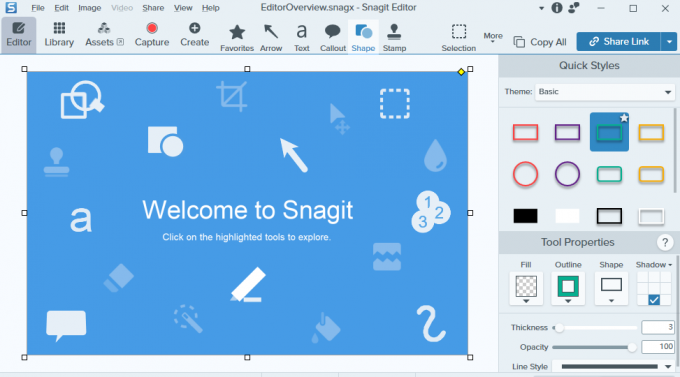Open the Line Style dropdown
Image resolution: width=680 pixels, height=377 pixels.
tap(614, 367)
